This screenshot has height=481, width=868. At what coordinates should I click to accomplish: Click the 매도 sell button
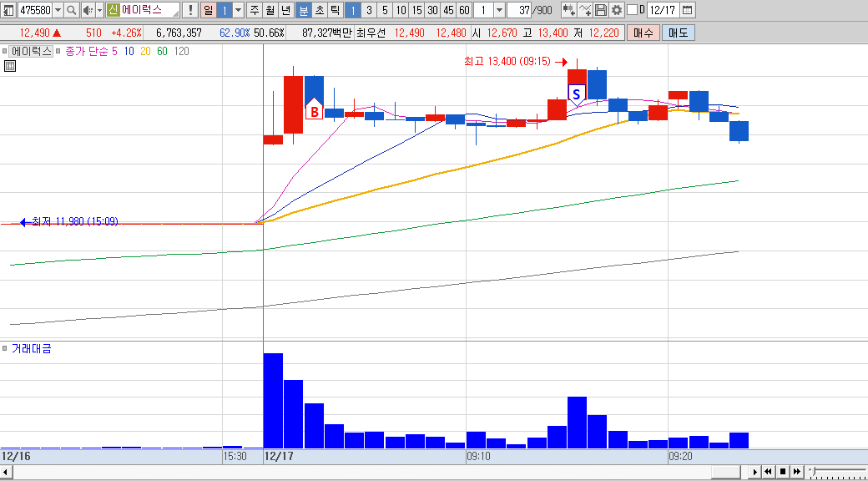click(x=678, y=33)
